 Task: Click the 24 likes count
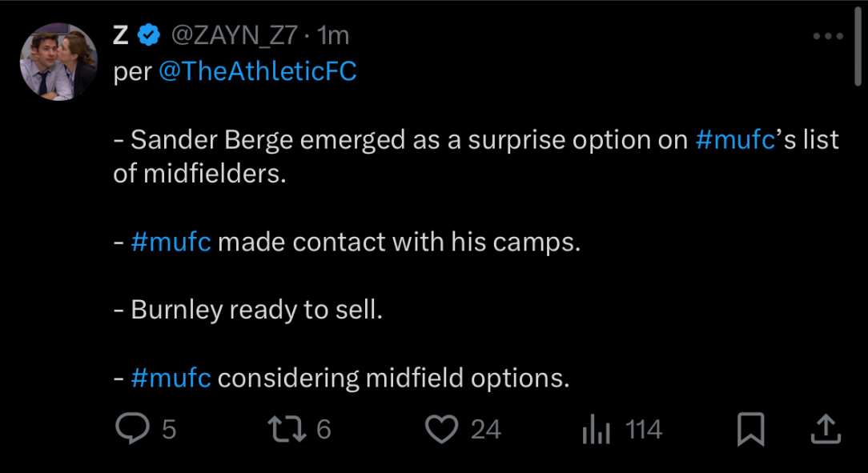tap(486, 430)
